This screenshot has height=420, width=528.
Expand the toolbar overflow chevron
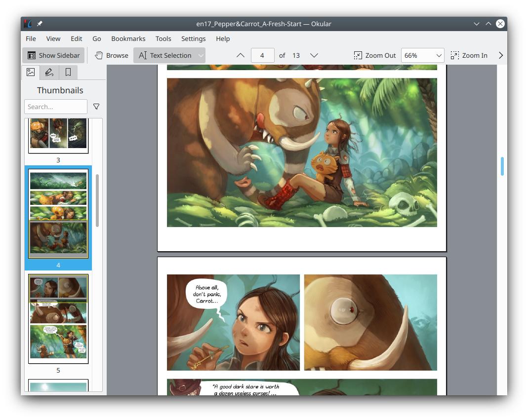[500, 55]
